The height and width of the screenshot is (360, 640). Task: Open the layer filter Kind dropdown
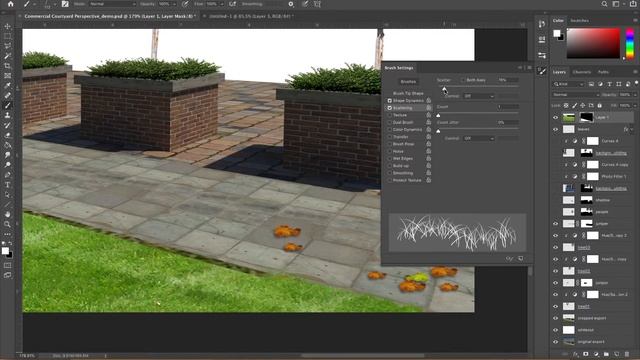(x=569, y=84)
